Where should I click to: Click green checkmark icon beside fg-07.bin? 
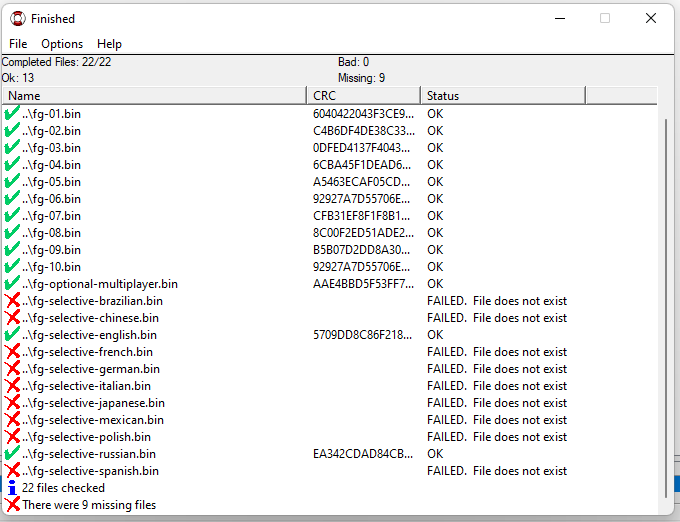(12, 215)
